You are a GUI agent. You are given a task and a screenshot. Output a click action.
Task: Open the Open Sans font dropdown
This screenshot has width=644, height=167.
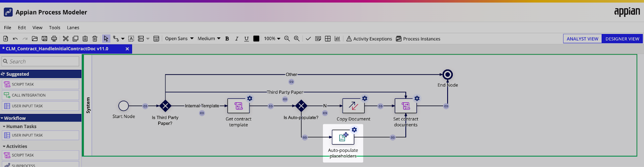coord(179,39)
